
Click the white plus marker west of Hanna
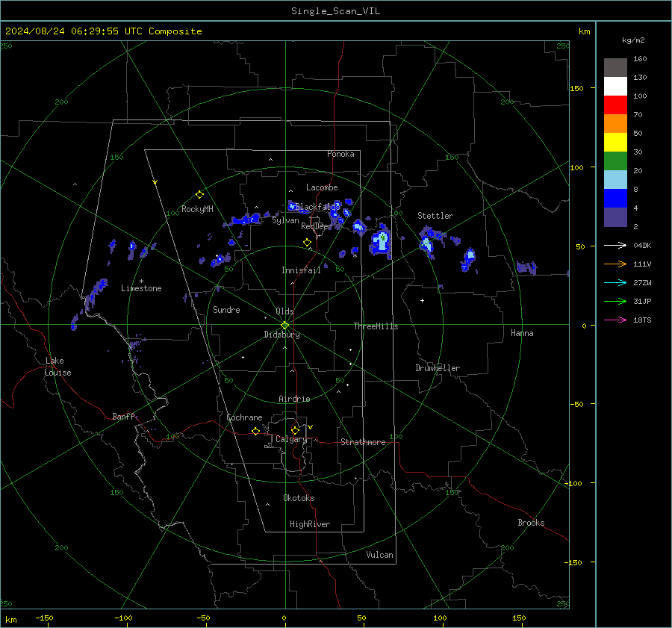point(422,300)
